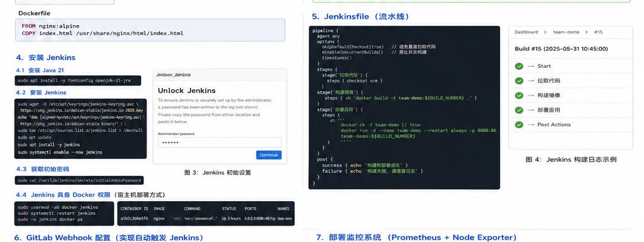This screenshot has width=644, height=242.
Task: Click the green check icon beside 部署应用
Action: pyautogui.click(x=519, y=110)
